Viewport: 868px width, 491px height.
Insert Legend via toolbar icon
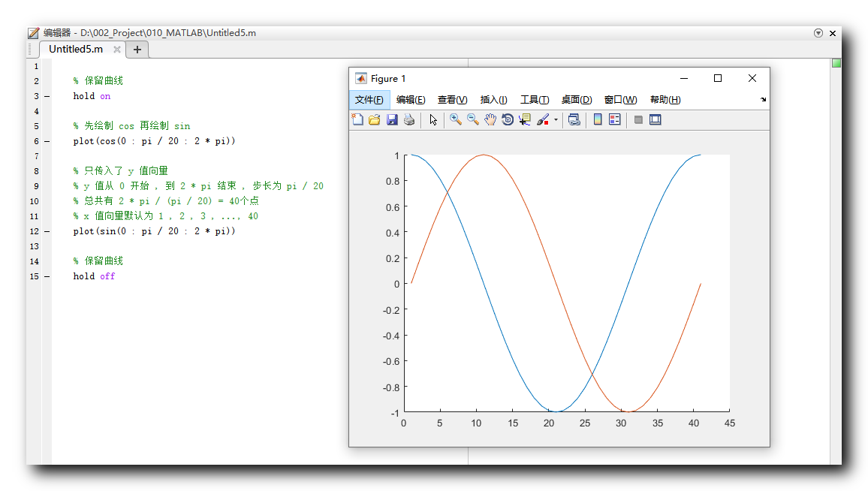[x=614, y=119]
